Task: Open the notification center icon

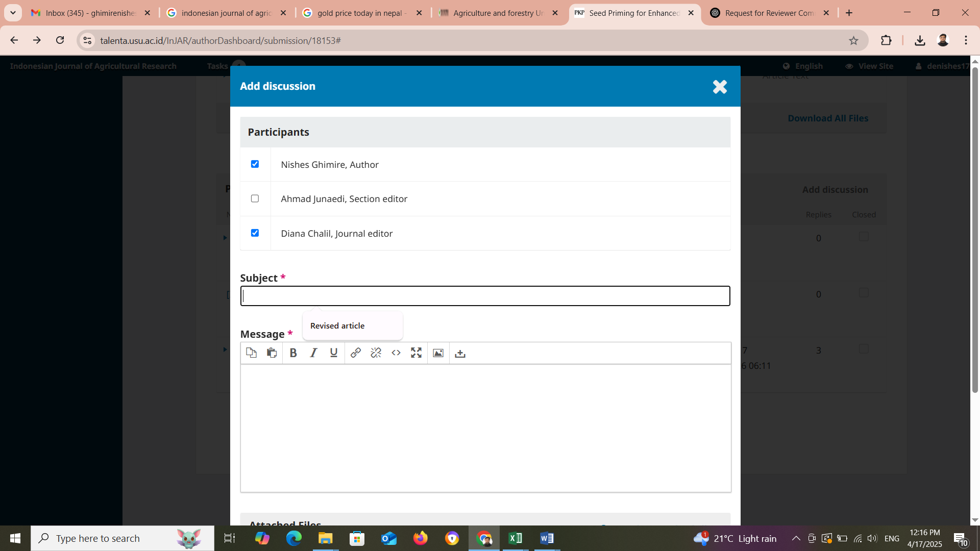Action: point(961,538)
